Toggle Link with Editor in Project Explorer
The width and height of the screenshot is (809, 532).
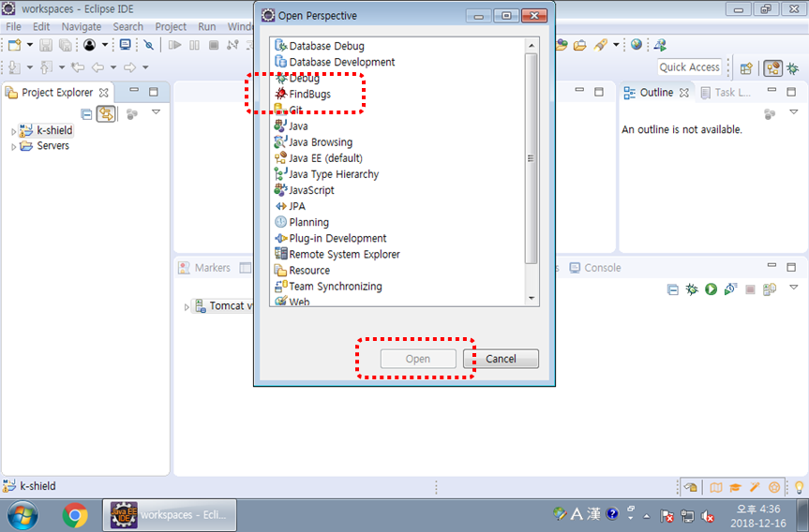coord(106,114)
